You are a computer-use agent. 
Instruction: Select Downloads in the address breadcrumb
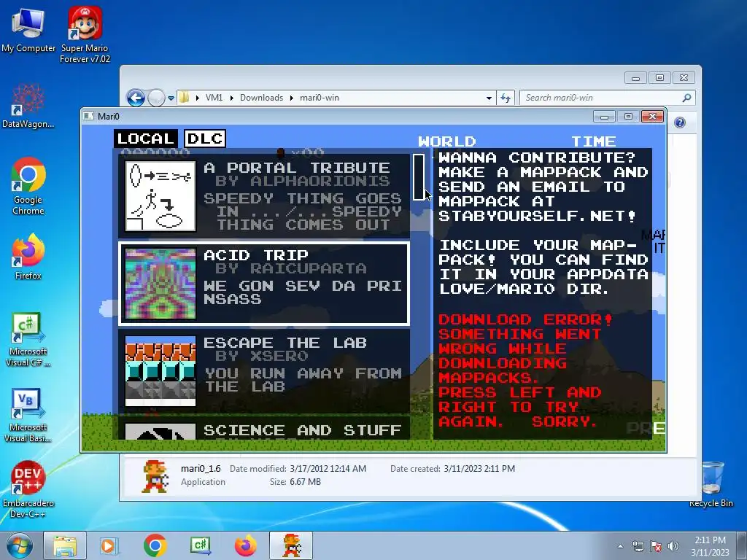[262, 98]
